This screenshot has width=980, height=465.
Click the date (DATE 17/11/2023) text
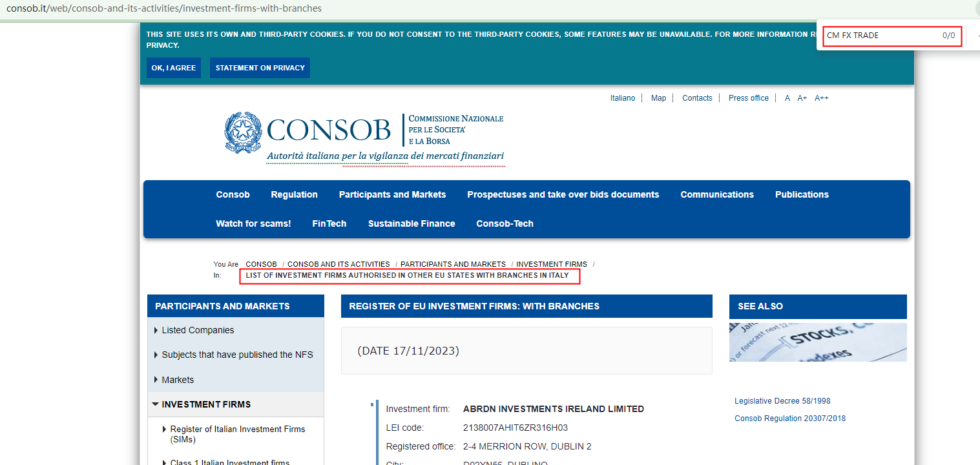[408, 351]
